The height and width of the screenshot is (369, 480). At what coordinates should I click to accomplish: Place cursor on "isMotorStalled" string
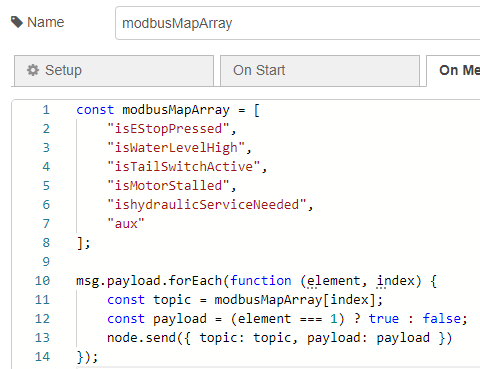168,186
